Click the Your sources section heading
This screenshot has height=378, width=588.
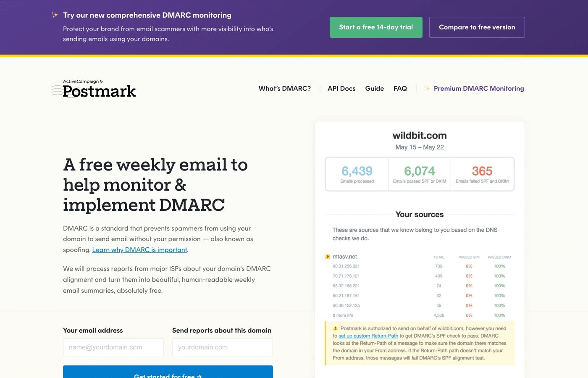pyautogui.click(x=420, y=215)
